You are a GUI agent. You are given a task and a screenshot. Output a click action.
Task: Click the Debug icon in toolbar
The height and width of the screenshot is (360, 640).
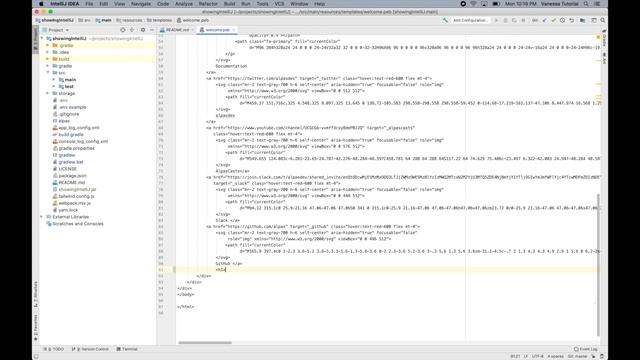505,20
